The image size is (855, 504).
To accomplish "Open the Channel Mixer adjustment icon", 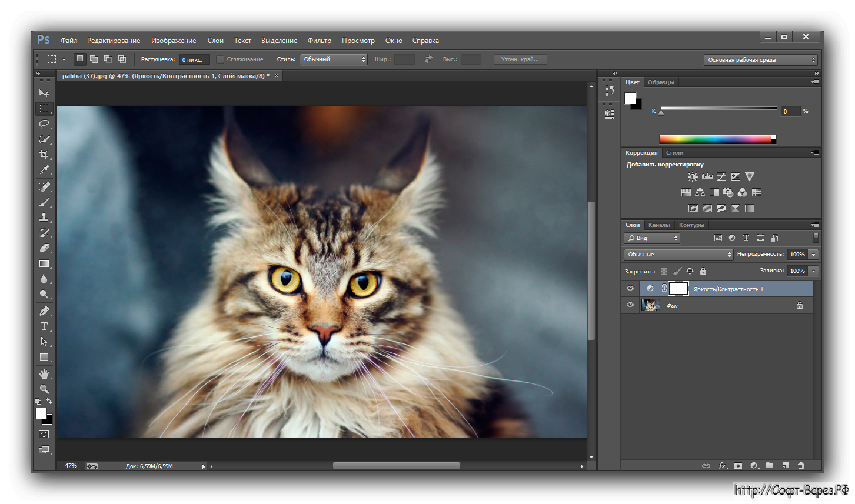I will pyautogui.click(x=743, y=192).
